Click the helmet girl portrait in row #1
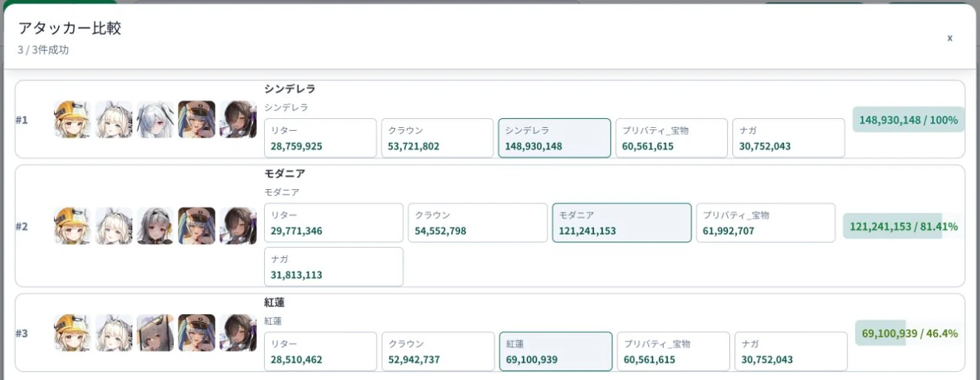Screen dimensions: 980x380 click(x=72, y=120)
